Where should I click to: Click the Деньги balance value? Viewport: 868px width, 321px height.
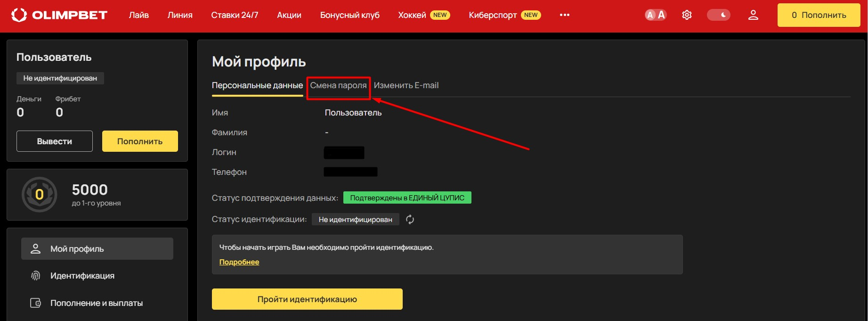(20, 112)
